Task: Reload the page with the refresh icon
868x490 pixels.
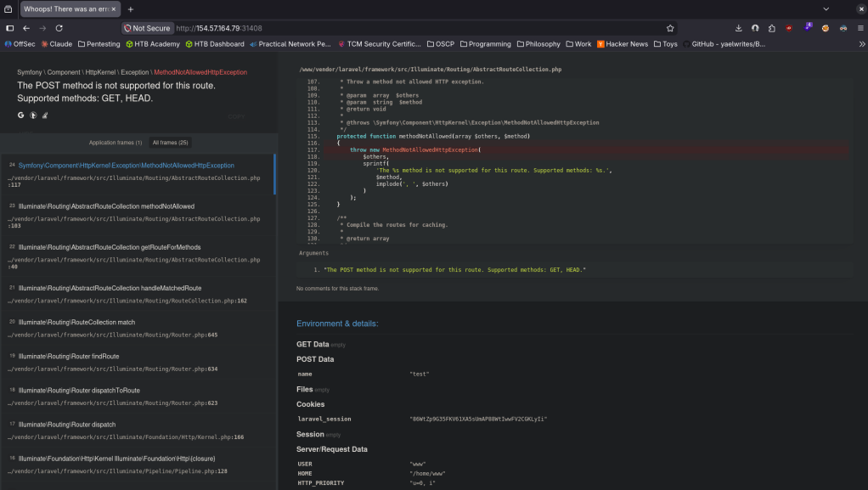Action: [x=60, y=28]
